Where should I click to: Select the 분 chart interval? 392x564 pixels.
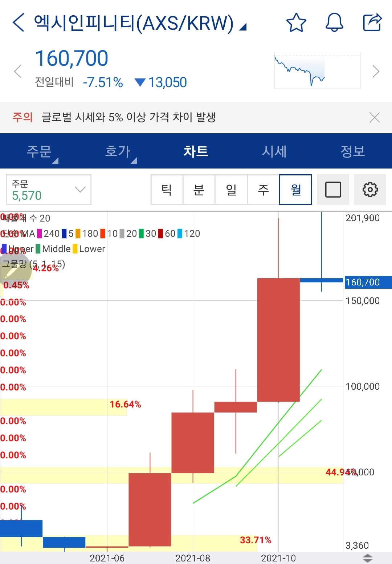point(199,190)
